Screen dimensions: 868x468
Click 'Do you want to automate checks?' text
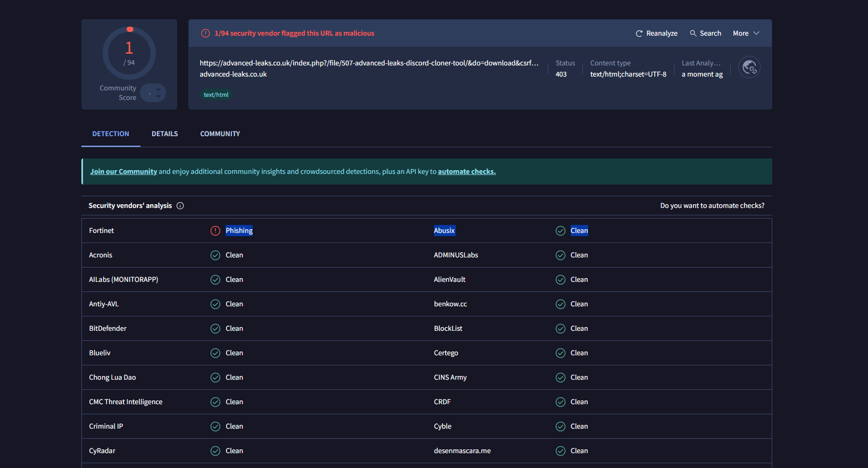[712, 206]
